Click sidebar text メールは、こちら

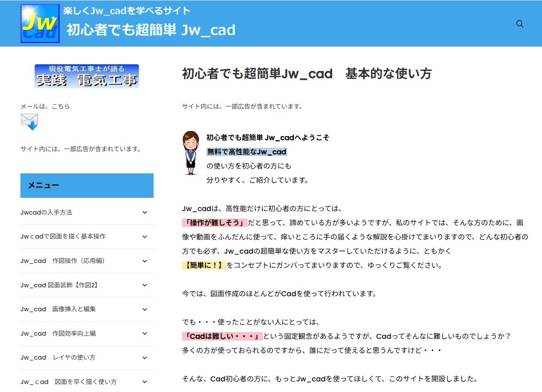(x=45, y=106)
